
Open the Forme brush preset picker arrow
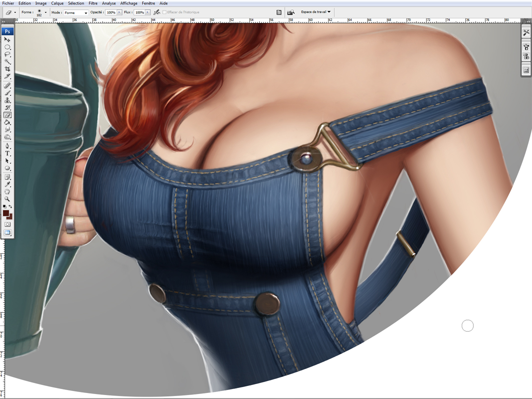(x=45, y=12)
